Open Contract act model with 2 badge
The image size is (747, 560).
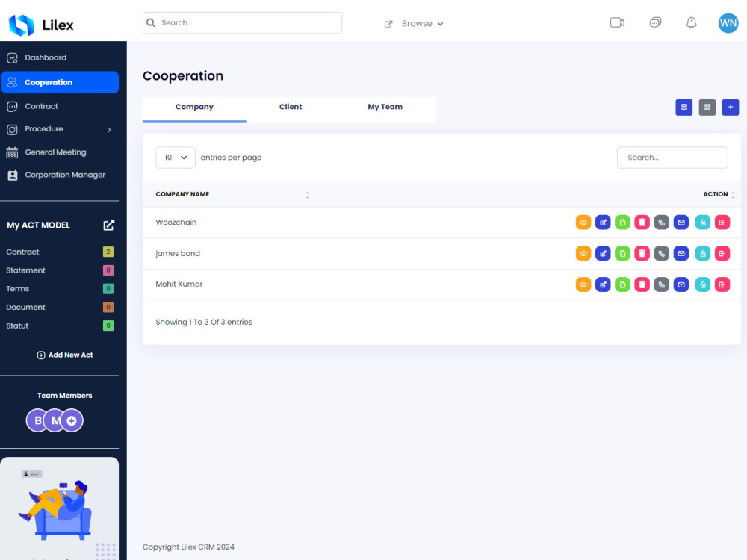click(x=60, y=252)
